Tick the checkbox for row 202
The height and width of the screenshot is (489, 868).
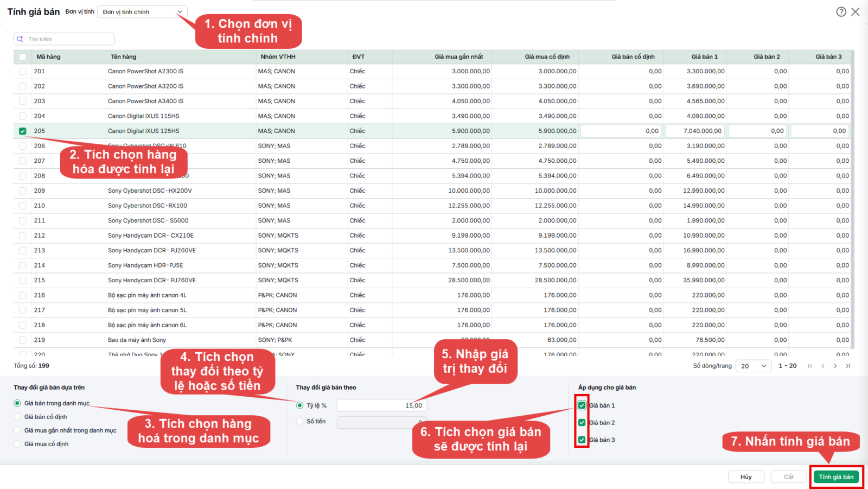tap(22, 86)
